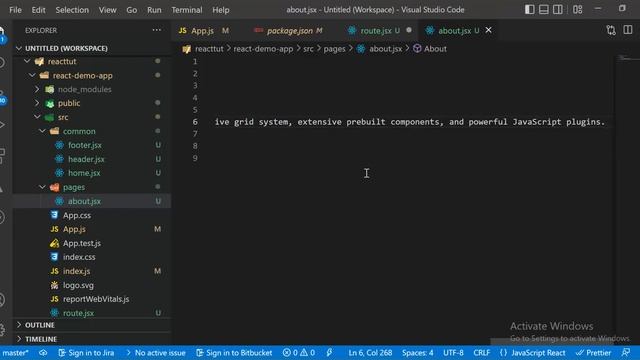Collapse the src folder
The width and height of the screenshot is (640, 360).
37,117
